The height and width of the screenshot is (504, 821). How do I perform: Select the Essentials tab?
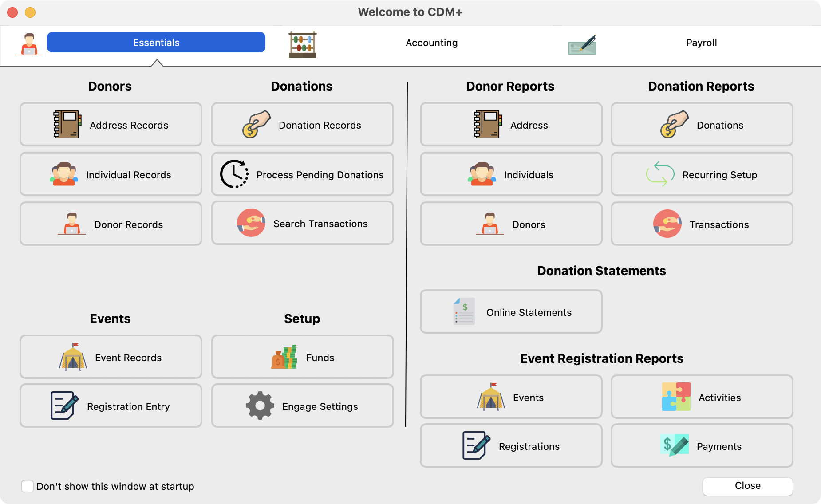click(x=156, y=42)
